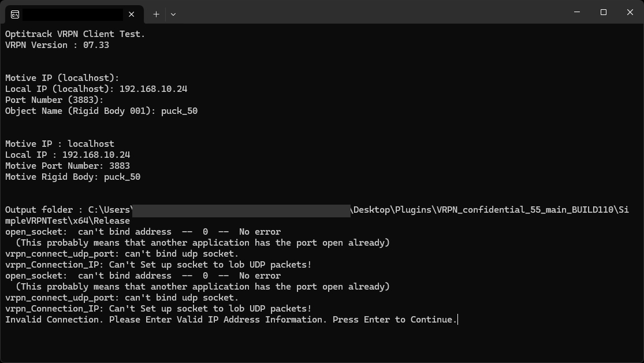Click the "Motive Port Number: 3883" line
This screenshot has height=363, width=644.
[68, 166]
